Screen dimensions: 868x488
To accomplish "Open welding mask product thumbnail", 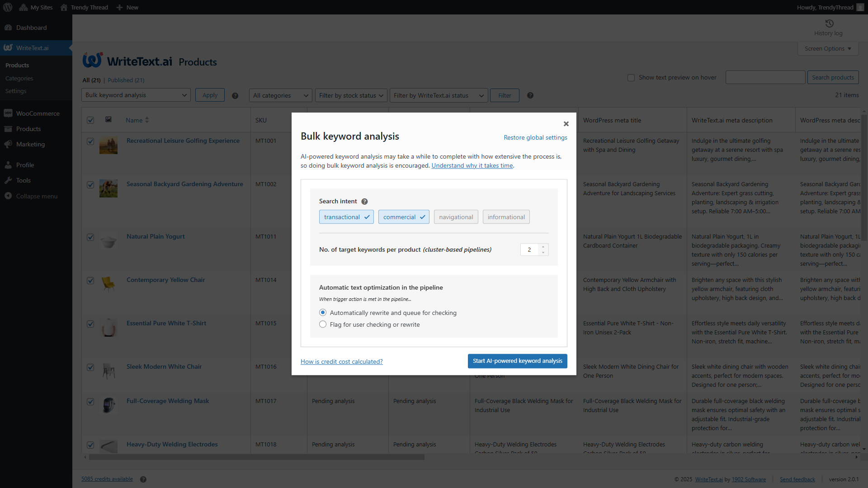I will (x=108, y=406).
